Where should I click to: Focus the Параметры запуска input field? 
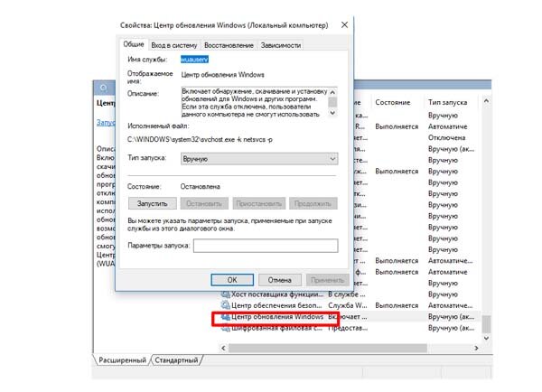266,246
